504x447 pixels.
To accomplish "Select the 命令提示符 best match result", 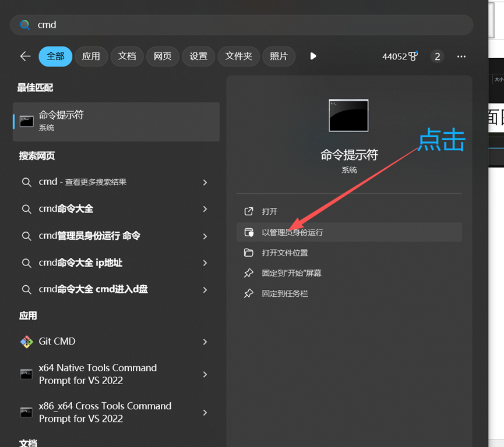I will (x=116, y=122).
